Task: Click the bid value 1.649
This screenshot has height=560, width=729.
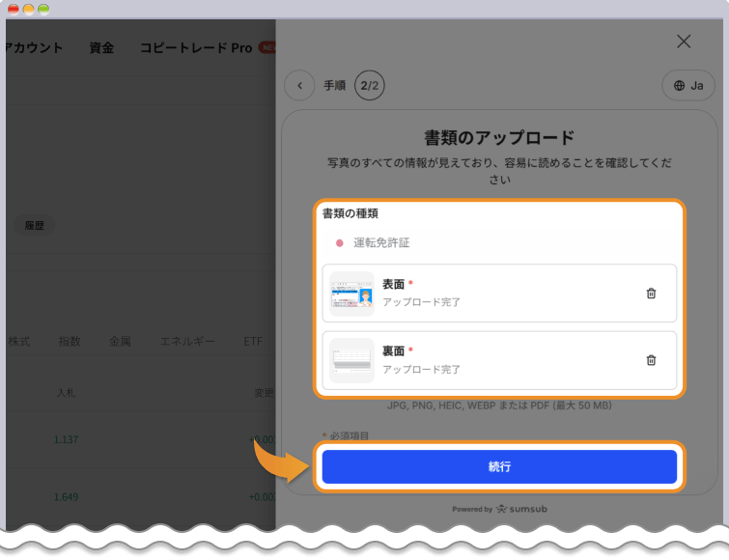Action: (x=66, y=497)
